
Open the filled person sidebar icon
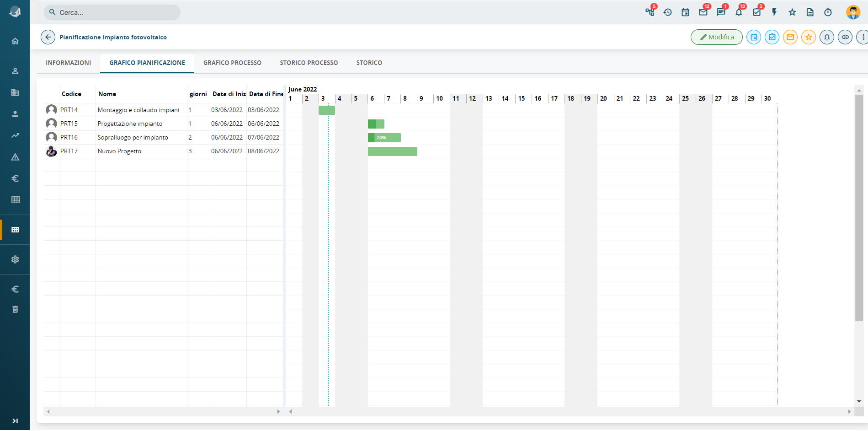(15, 114)
